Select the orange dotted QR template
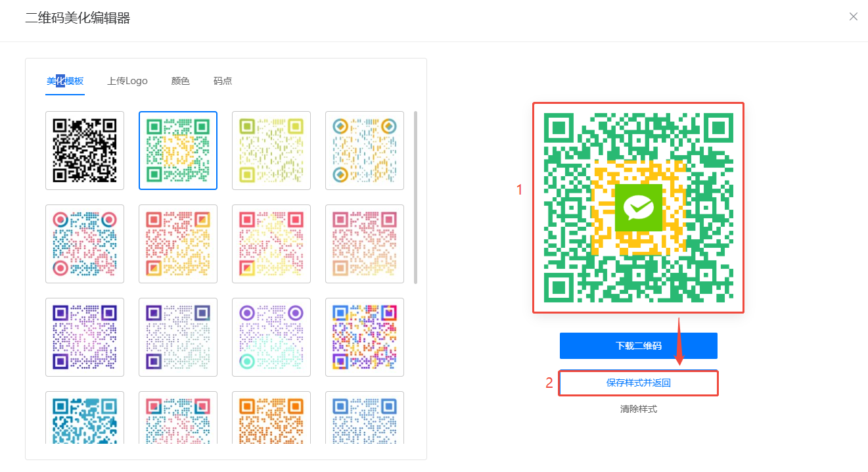Viewport: 868px width, 472px height. coord(271,419)
